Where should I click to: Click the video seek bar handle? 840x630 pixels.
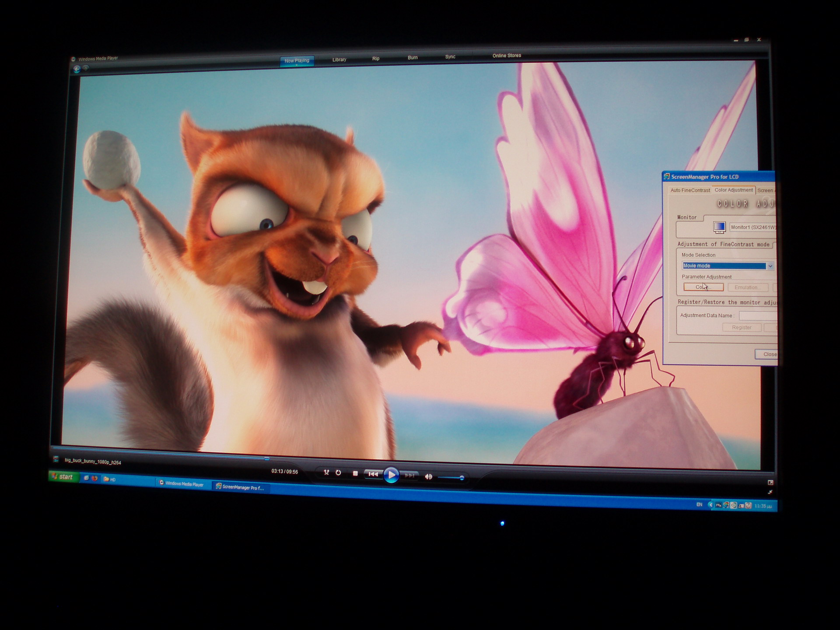(x=266, y=458)
